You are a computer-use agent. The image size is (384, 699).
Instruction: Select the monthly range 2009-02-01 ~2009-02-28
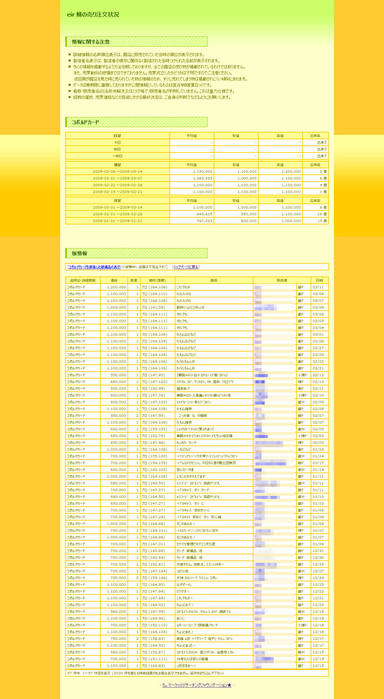click(x=118, y=214)
